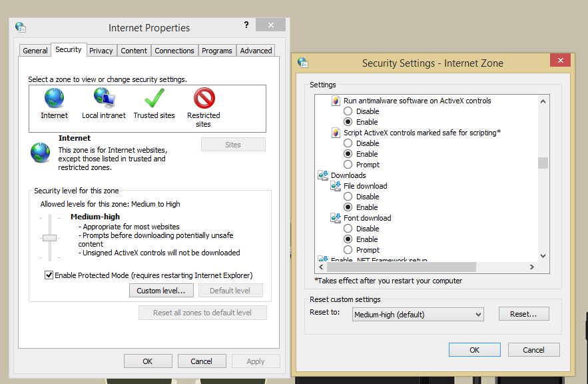
Task: Choose the Trusted sites checkmark icon
Action: (154, 99)
